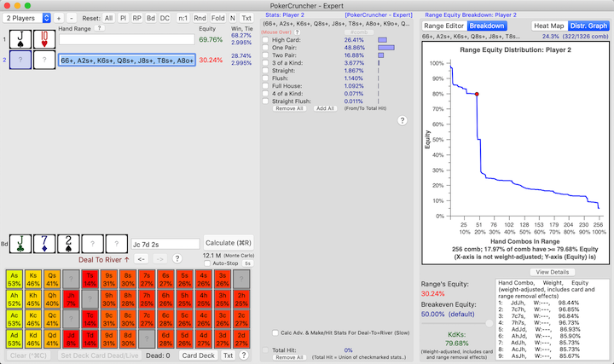Select Player 2 first unknown card slot
614x364 pixels.
[20, 60]
